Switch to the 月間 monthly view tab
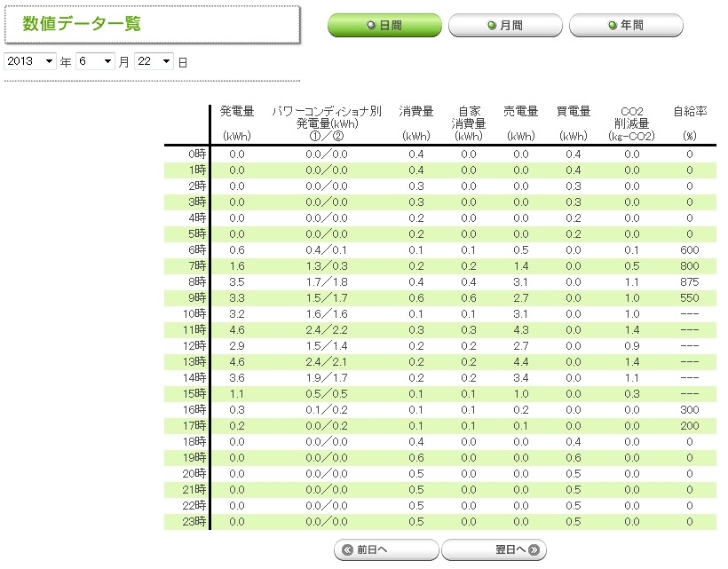 (x=505, y=25)
